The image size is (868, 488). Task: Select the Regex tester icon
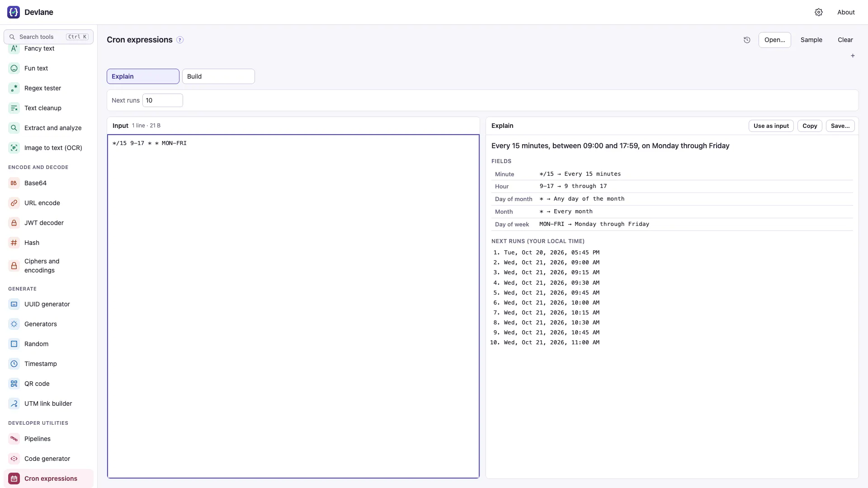coord(14,88)
